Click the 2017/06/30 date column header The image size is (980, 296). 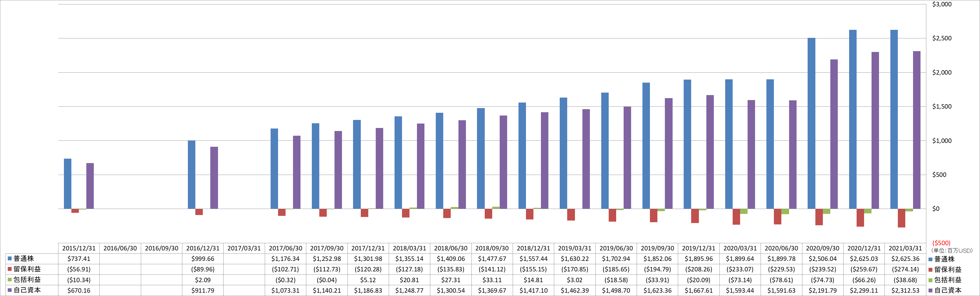click(x=285, y=248)
